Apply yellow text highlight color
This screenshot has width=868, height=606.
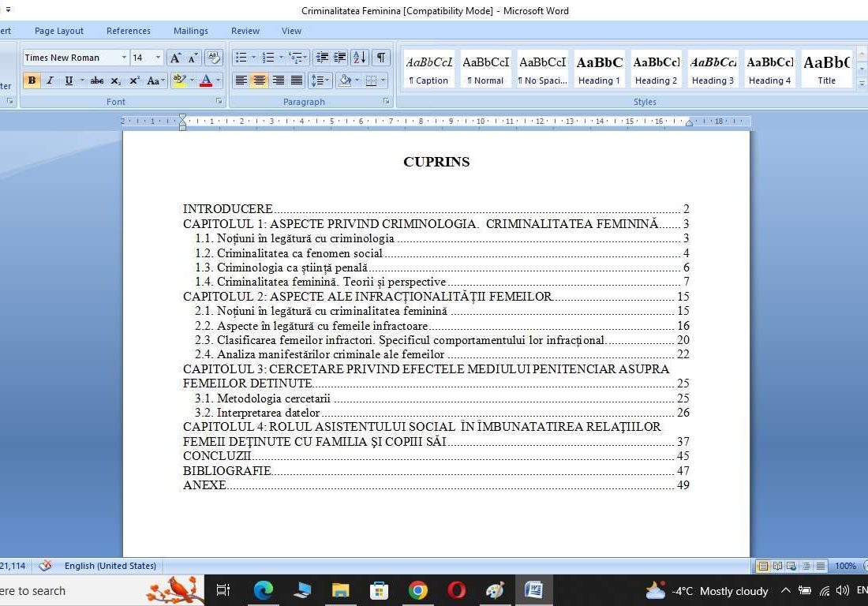180,80
